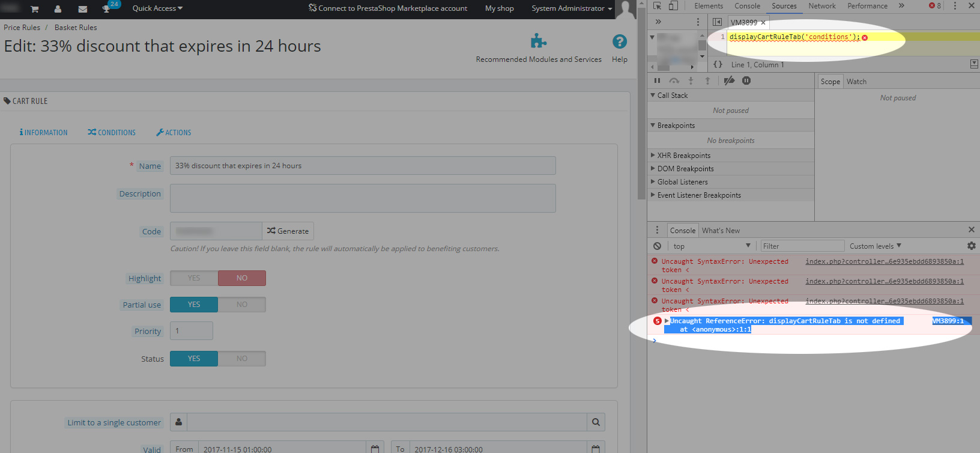
Task: Pause script execution in debugger
Action: tap(657, 81)
